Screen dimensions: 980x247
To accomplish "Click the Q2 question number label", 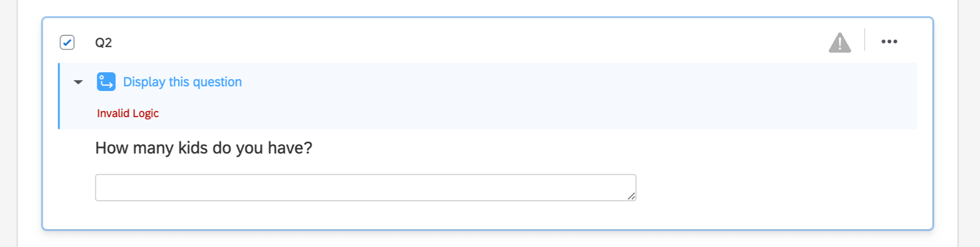I will click(x=104, y=43).
